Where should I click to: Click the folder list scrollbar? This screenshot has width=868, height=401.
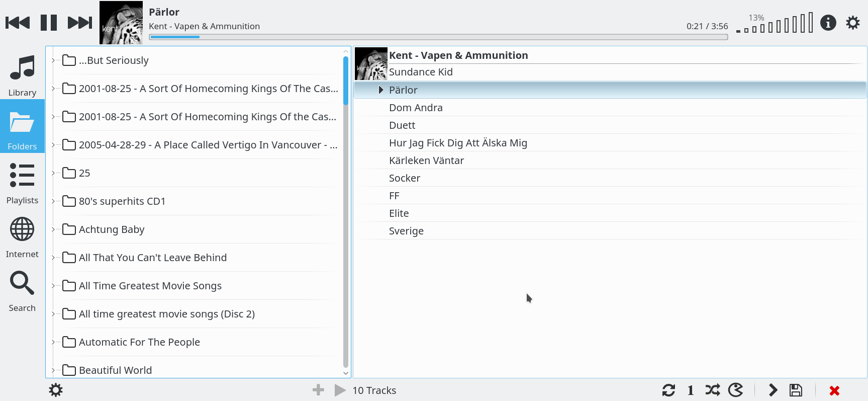[x=346, y=81]
